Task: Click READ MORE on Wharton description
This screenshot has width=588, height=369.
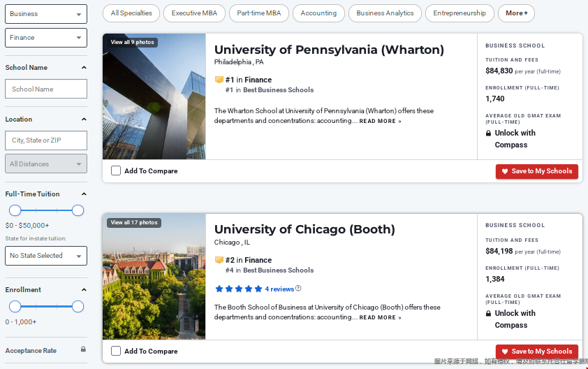Action: point(380,122)
